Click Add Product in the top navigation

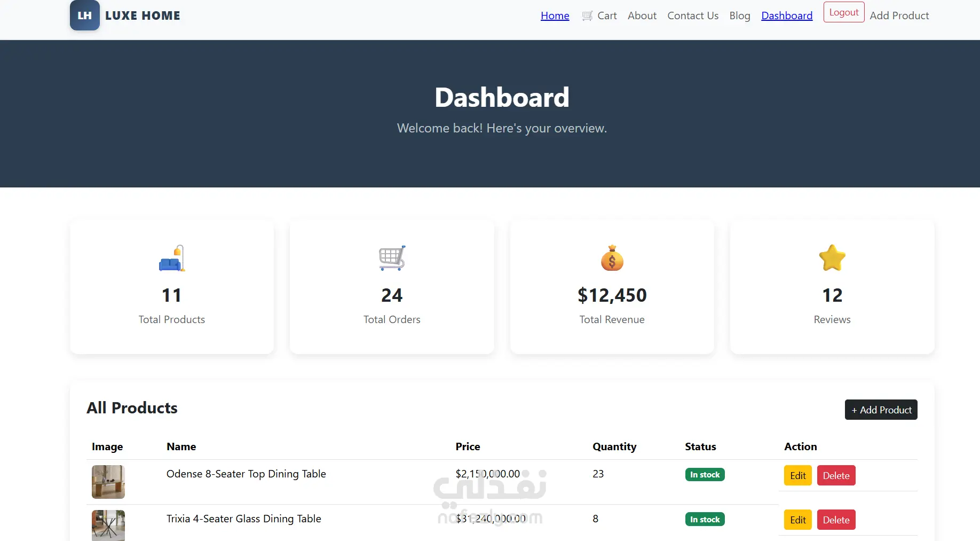[899, 16]
